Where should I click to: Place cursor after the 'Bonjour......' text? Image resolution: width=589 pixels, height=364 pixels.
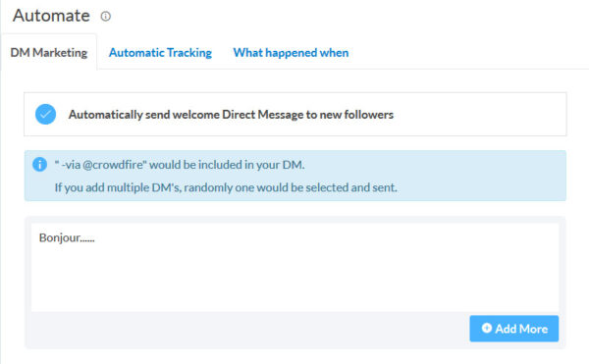96,237
